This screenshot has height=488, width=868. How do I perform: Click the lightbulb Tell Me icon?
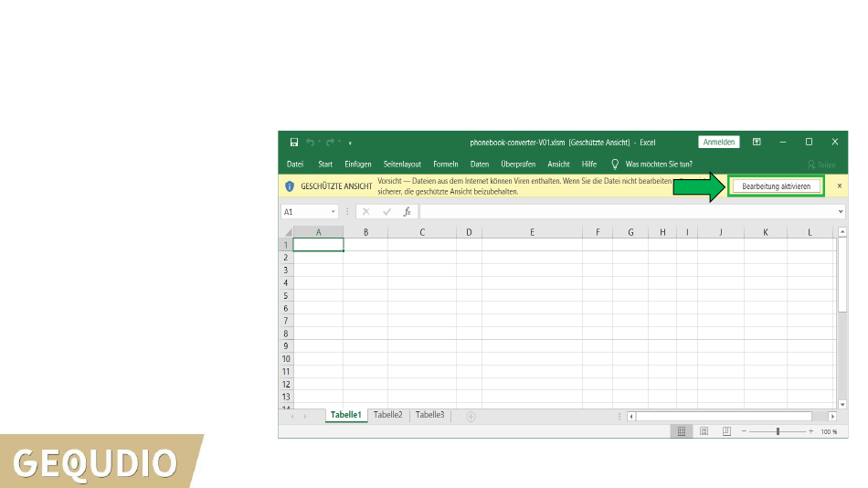pyautogui.click(x=615, y=164)
